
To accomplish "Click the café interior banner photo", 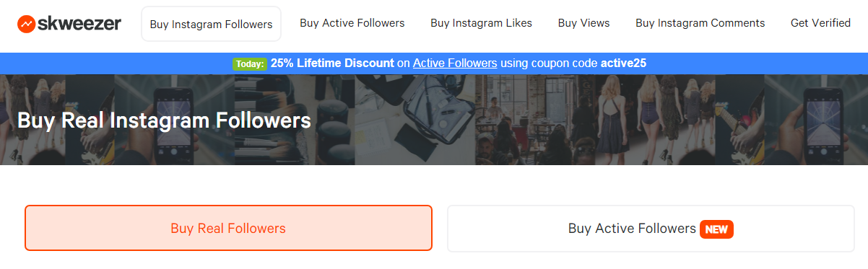I will pos(535,120).
